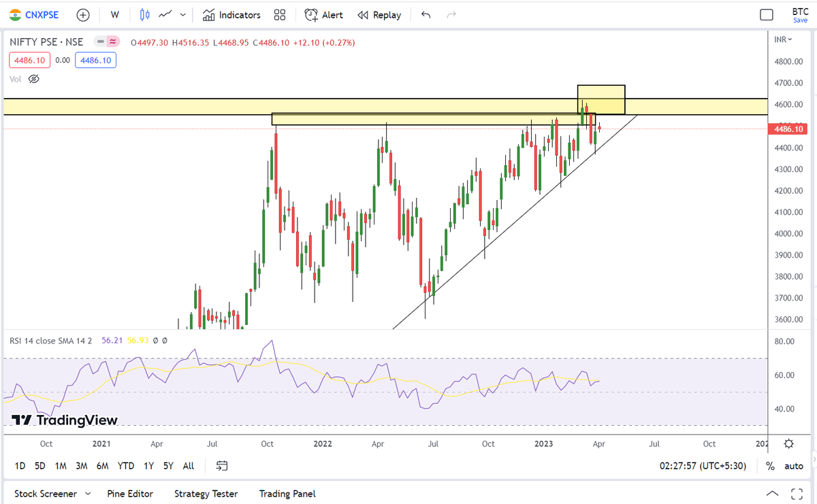The height and width of the screenshot is (504, 817).
Task: Click the blue 4486.10 buy price box
Action: pos(95,60)
